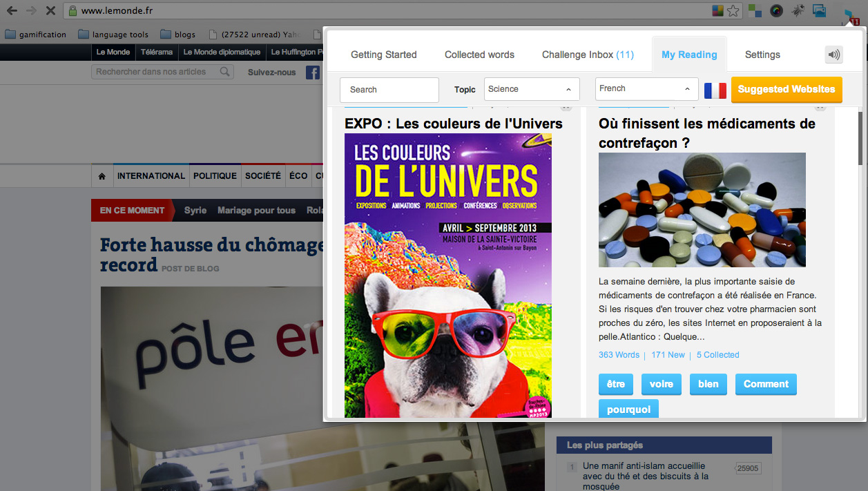
Task: Click the 5 Collected link
Action: click(x=717, y=355)
